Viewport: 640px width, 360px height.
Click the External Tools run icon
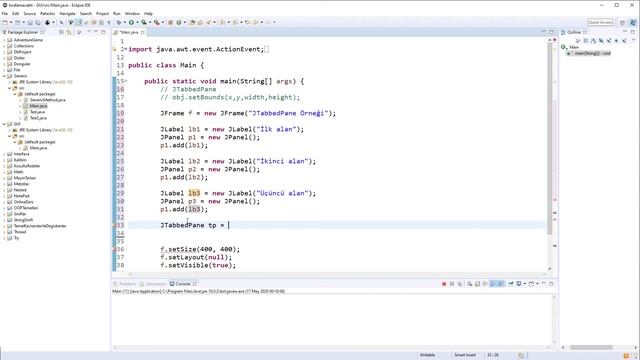156,22
